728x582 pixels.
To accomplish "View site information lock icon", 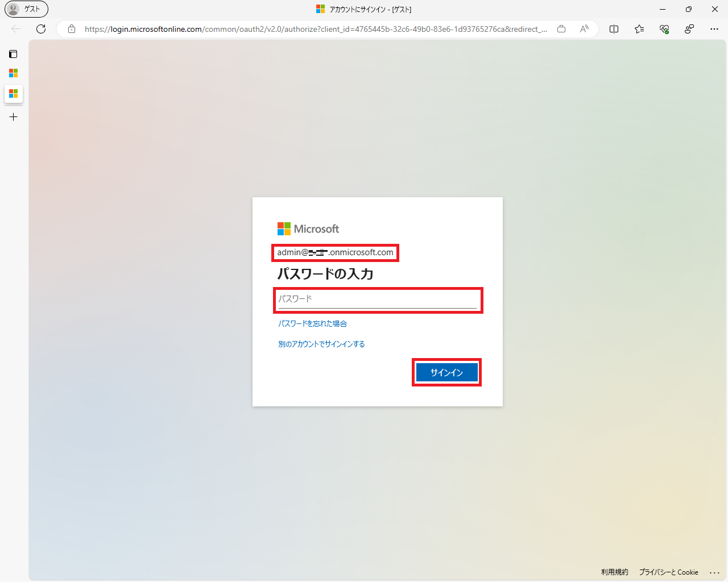I will [x=72, y=29].
